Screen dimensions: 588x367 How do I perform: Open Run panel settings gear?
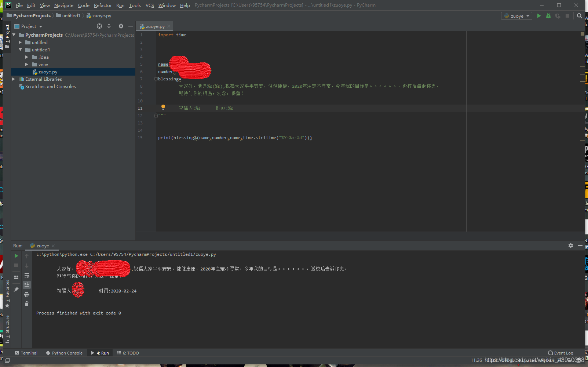571,246
